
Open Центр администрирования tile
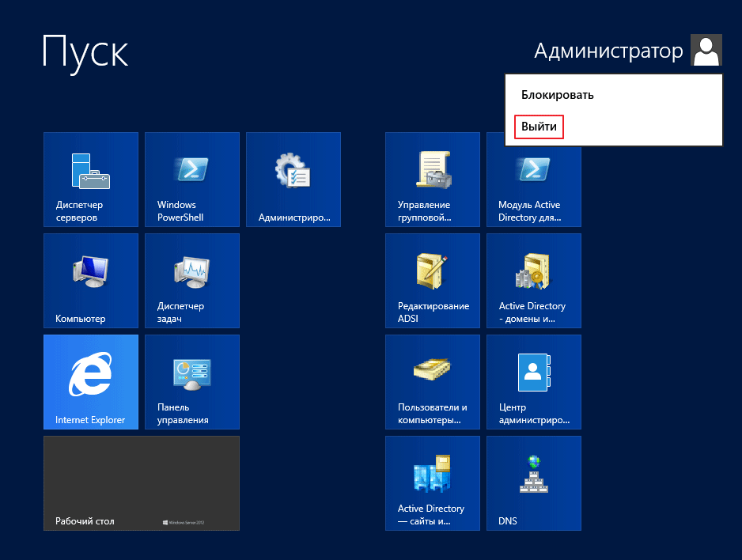pyautogui.click(x=534, y=382)
